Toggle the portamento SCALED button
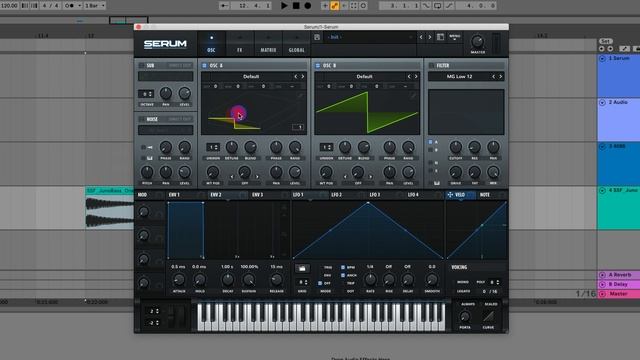Screen dimensions: 640x360 coord(491,304)
